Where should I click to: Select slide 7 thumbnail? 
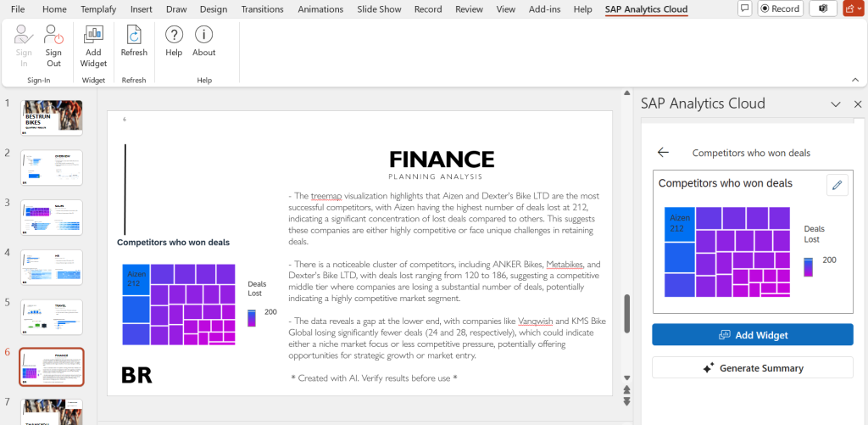[x=52, y=412]
